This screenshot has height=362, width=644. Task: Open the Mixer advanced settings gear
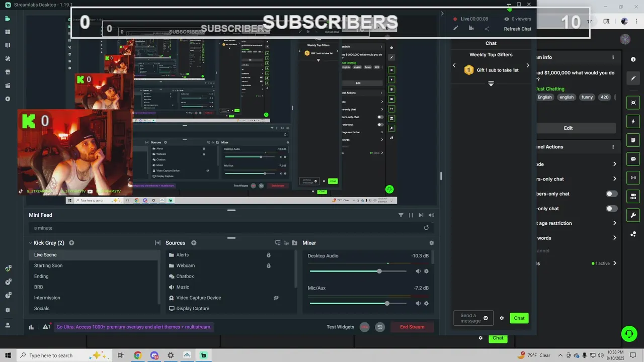pos(431,243)
